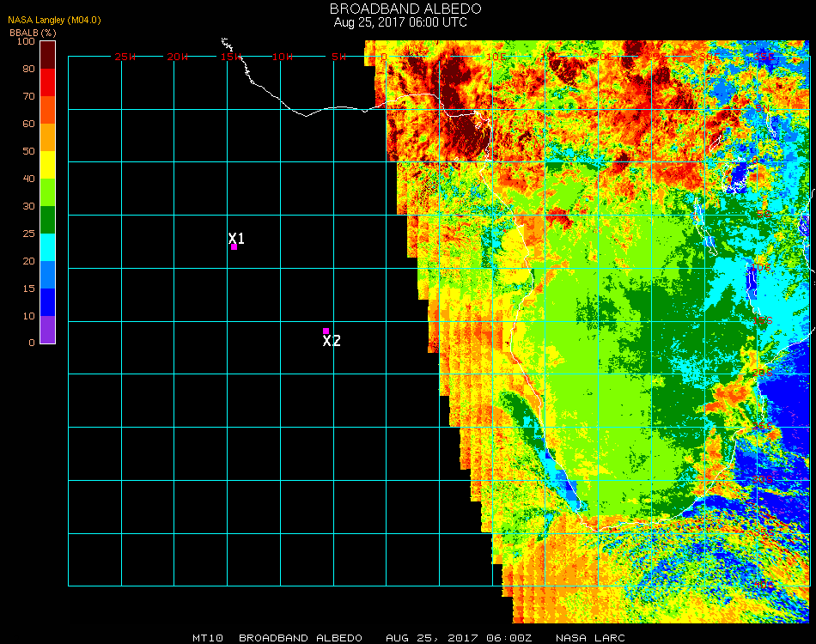This screenshot has height=644, width=816.
Task: Pick the yellow legend color band
Action: tap(47, 164)
